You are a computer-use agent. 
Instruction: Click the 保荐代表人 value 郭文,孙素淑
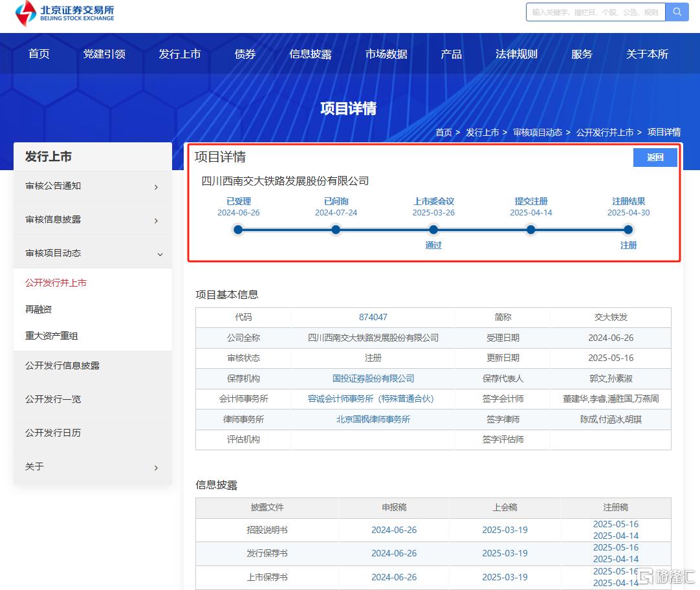[610, 378]
